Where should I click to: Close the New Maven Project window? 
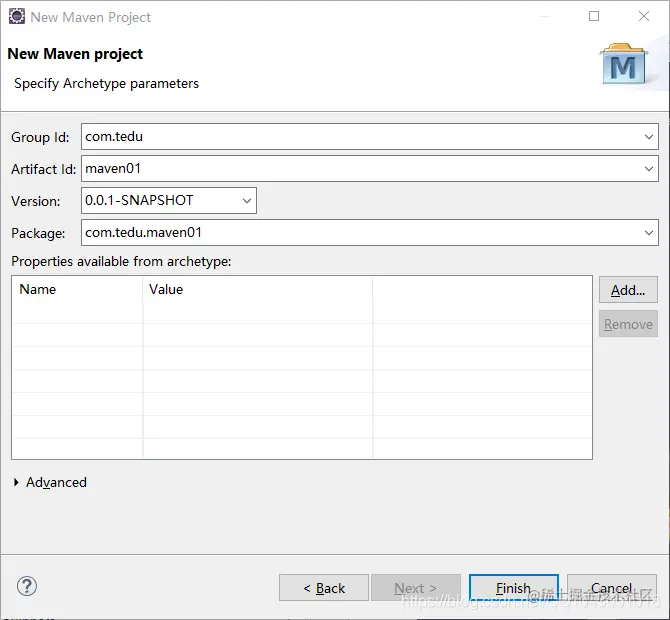pyautogui.click(x=644, y=16)
